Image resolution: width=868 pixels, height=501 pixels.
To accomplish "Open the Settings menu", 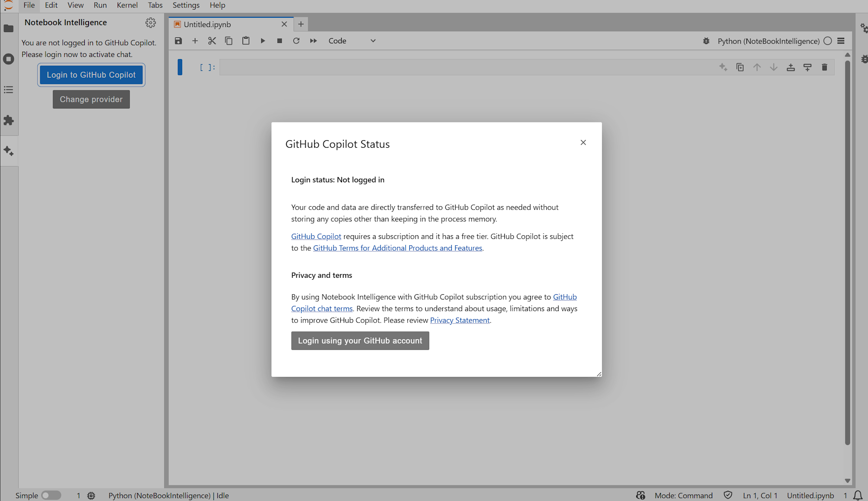I will [186, 5].
